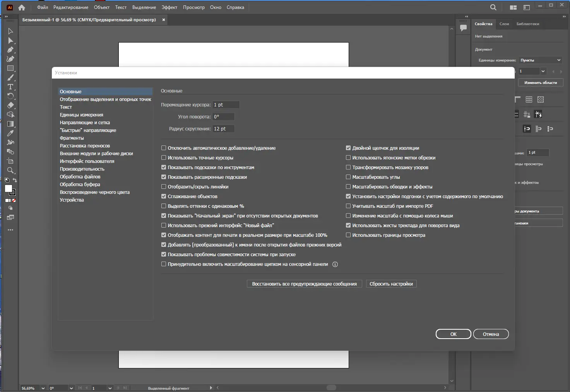Viewport: 570px width, 392px height.
Task: Select the Selection arrow tool
Action: point(10,31)
